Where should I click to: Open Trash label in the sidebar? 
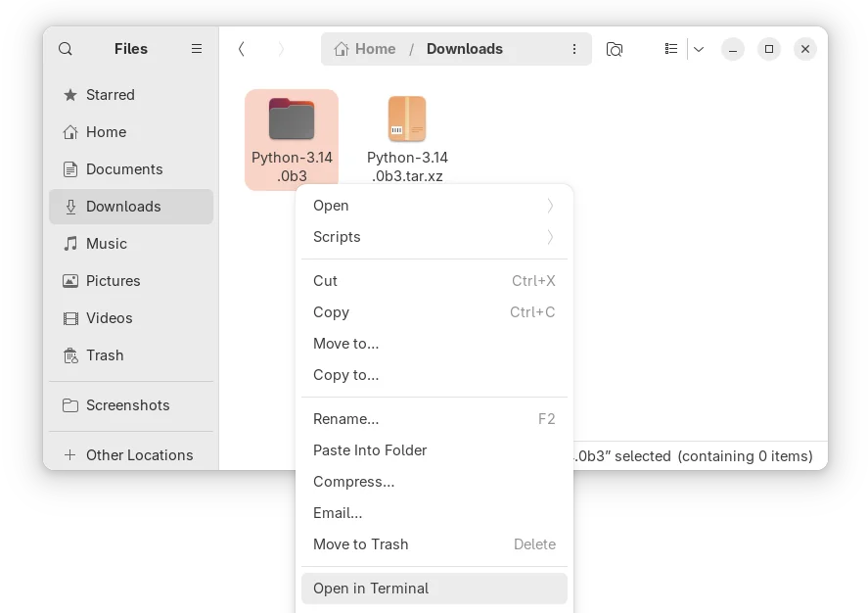105,354
